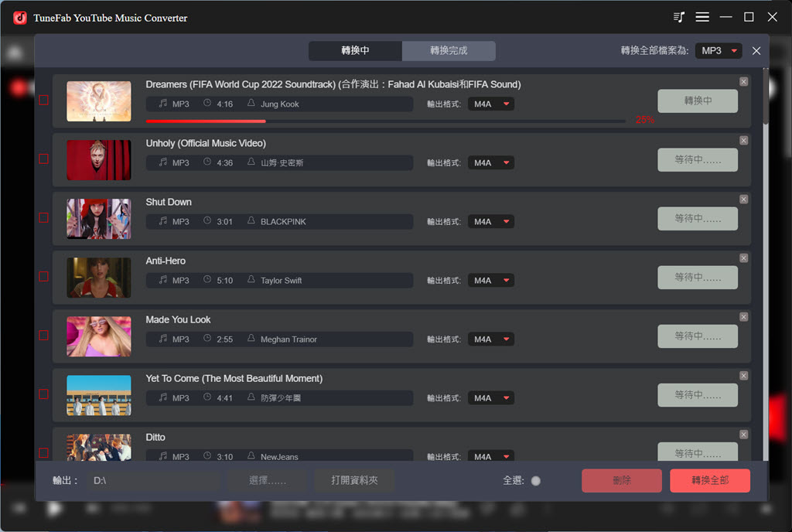This screenshot has width=792, height=532.
Task: Click the artist icon beside Taylor Swift
Action: (x=251, y=280)
